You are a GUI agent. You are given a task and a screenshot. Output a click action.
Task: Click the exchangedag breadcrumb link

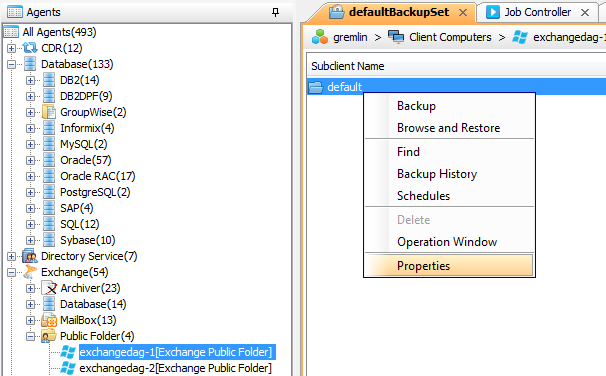(x=569, y=37)
